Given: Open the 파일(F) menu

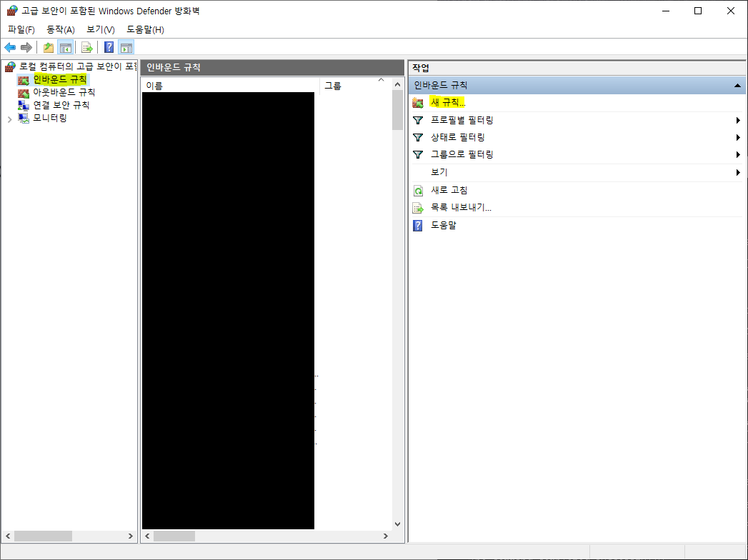Looking at the screenshot, I should click(x=21, y=29).
